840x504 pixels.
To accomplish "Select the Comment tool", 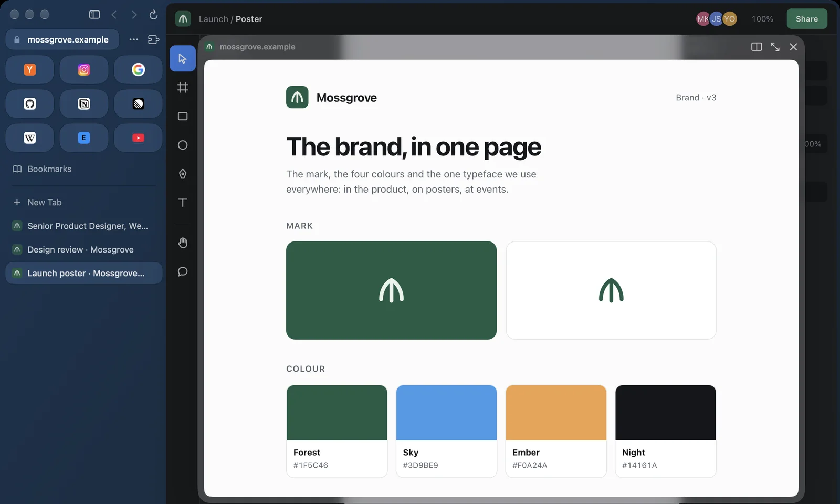I will click(x=183, y=271).
